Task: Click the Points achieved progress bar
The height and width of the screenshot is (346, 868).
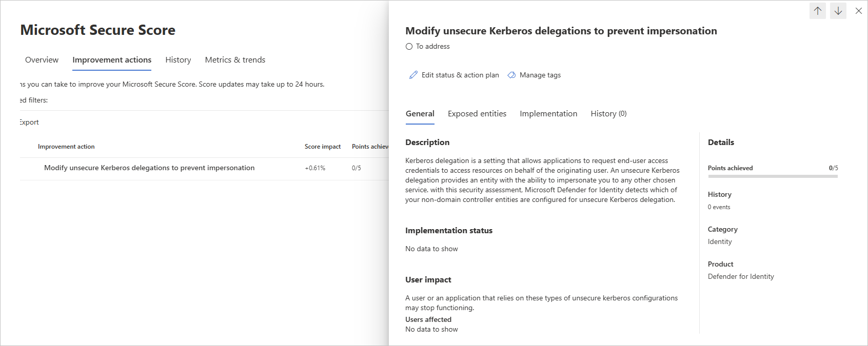Action: click(772, 176)
